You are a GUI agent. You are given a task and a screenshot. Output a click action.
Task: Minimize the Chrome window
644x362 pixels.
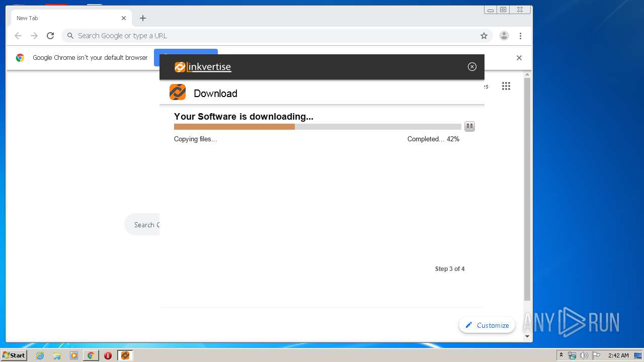pyautogui.click(x=491, y=10)
